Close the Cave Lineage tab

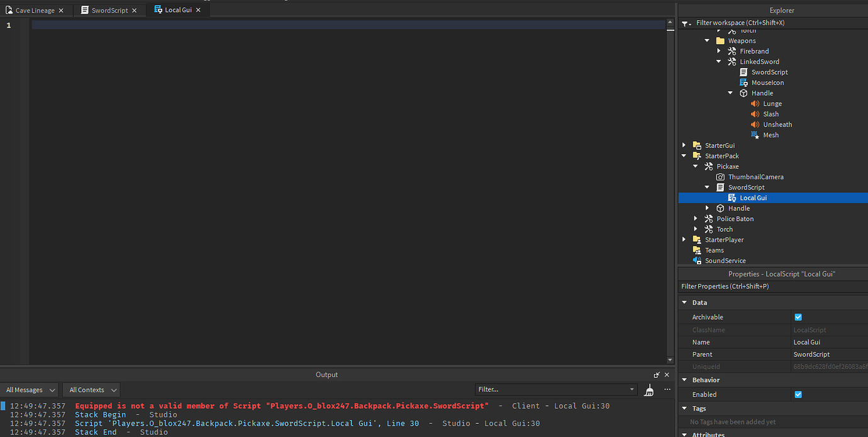click(61, 11)
